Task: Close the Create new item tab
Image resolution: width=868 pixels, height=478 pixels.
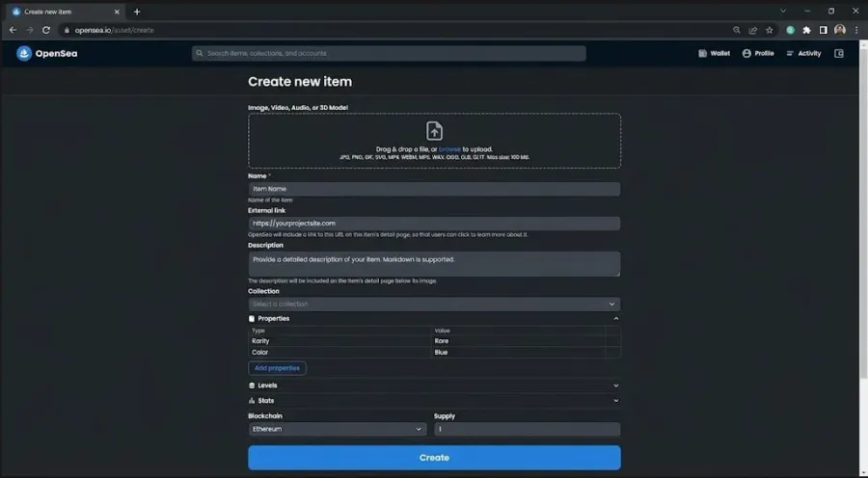Action: coord(117,12)
